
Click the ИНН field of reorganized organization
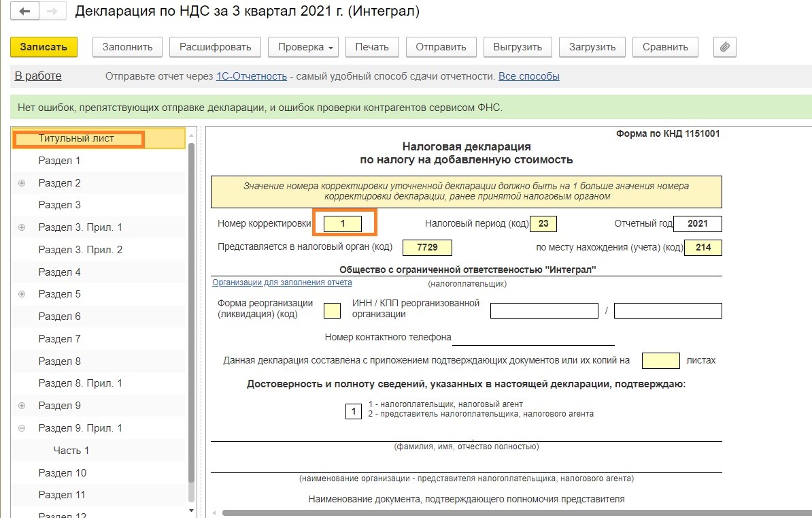[x=544, y=310]
